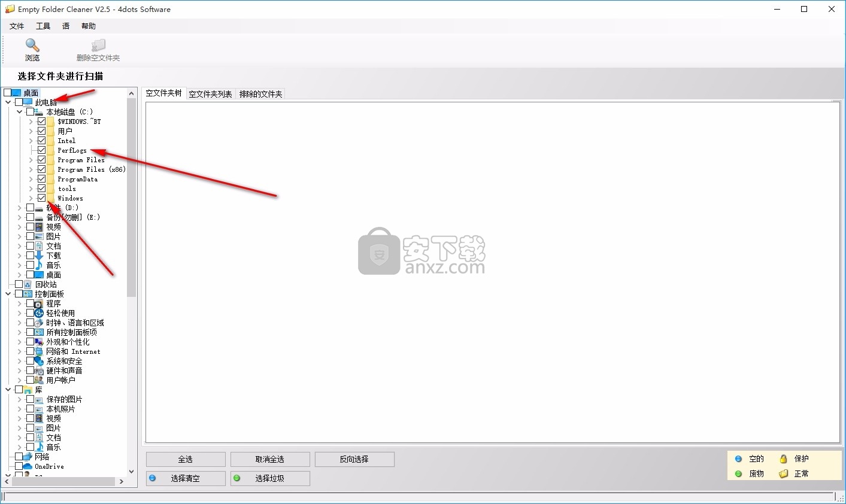Check the 回收站 checkbox
The height and width of the screenshot is (504, 846).
click(x=19, y=284)
